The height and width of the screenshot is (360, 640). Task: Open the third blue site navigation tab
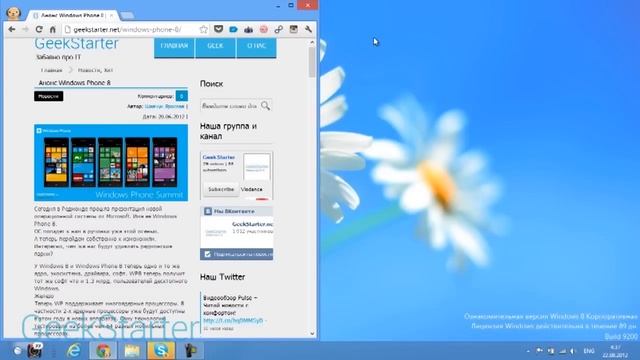coord(256,47)
